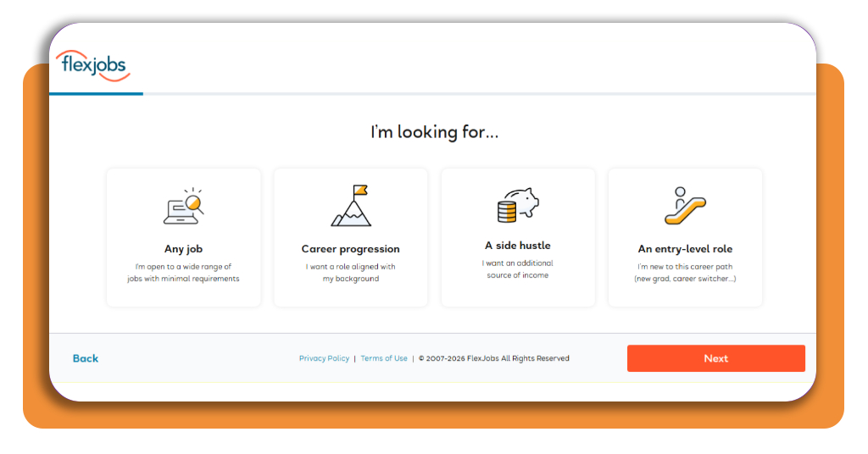Select the 'Career progression' heading
Screen dimensions: 868x454
(x=350, y=249)
